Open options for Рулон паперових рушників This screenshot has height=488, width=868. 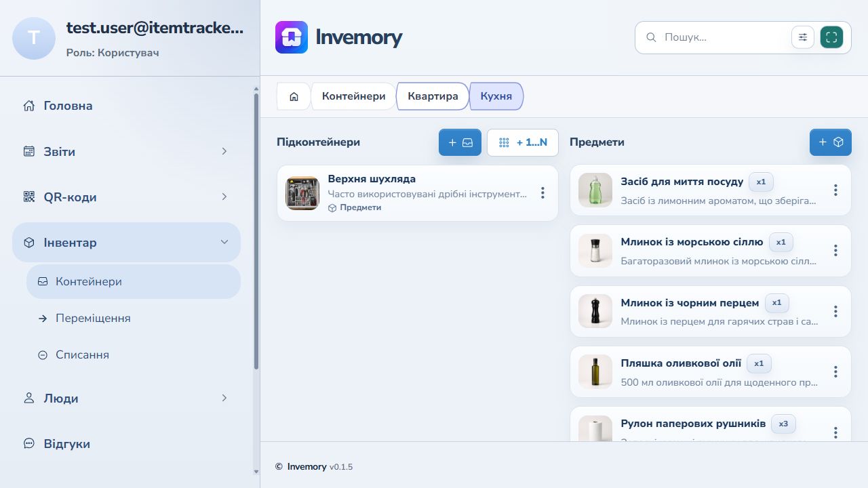point(835,432)
